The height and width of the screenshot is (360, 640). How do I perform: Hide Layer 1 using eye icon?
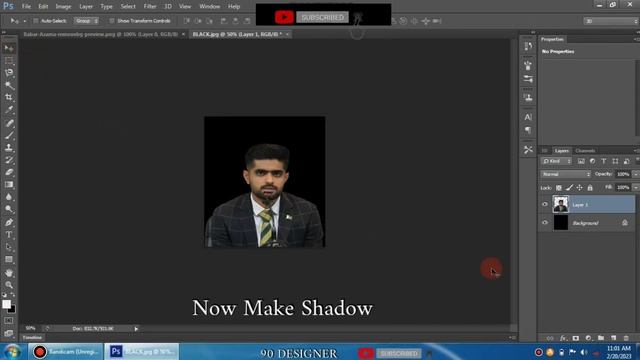[x=545, y=204]
